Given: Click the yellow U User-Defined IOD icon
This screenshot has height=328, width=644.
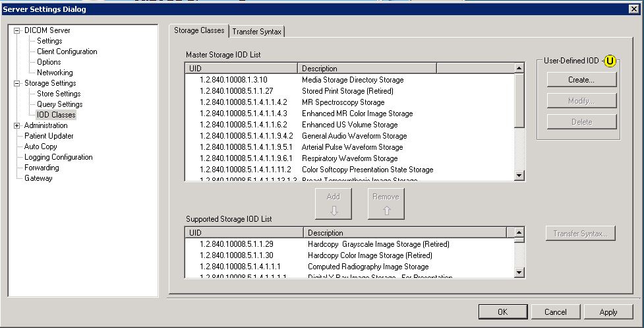Looking at the screenshot, I should pos(610,61).
